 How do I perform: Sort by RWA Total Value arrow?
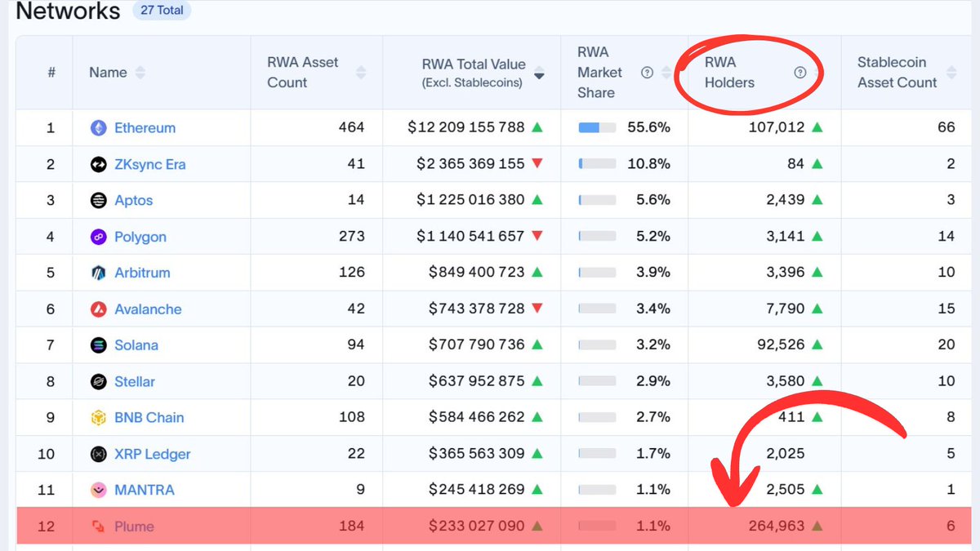pyautogui.click(x=539, y=73)
